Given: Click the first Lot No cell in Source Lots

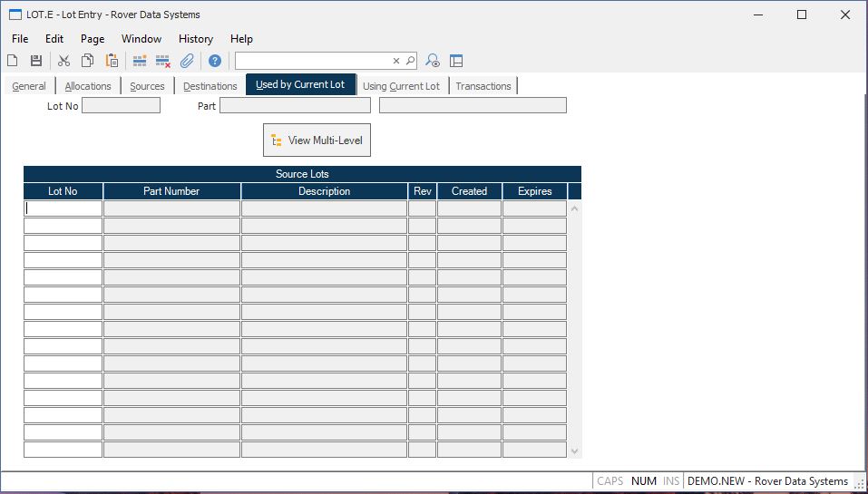Looking at the screenshot, I should click(x=63, y=208).
